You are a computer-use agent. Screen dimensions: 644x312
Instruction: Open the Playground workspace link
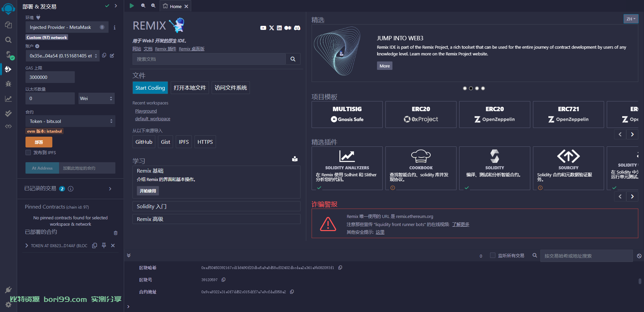coord(146,111)
